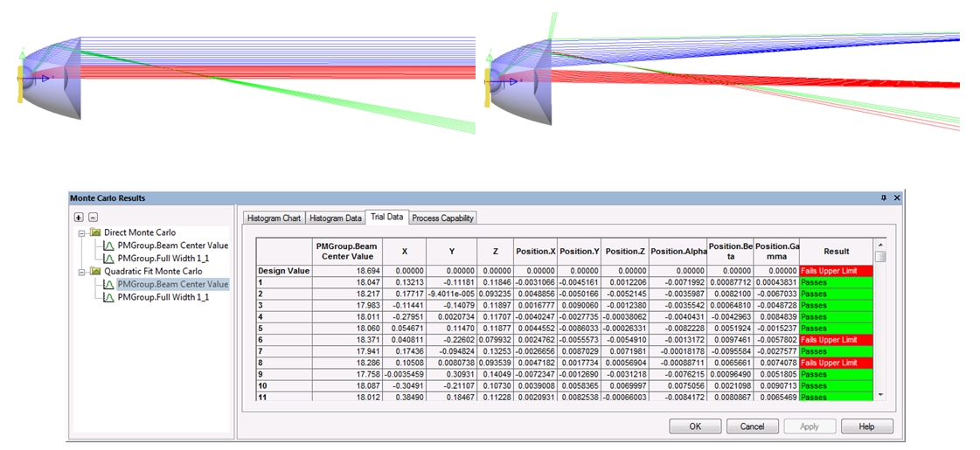Click the pin icon on the Monte Carlo Results panel
This screenshot has width=980, height=450.
pos(884,198)
